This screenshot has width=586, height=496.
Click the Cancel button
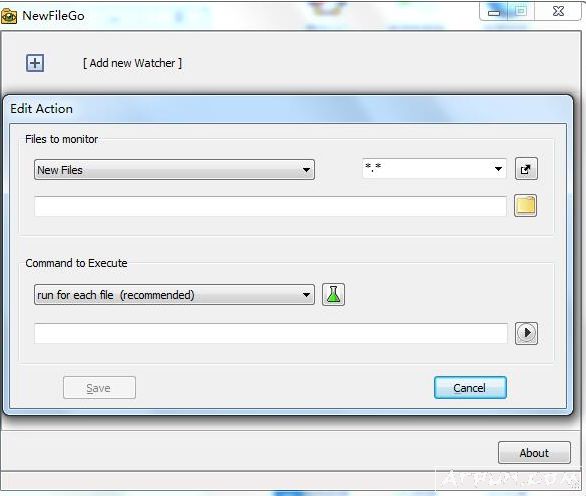click(470, 388)
